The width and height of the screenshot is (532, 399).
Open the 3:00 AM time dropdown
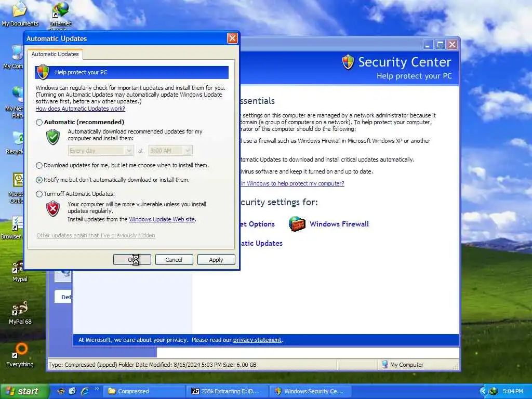170,151
